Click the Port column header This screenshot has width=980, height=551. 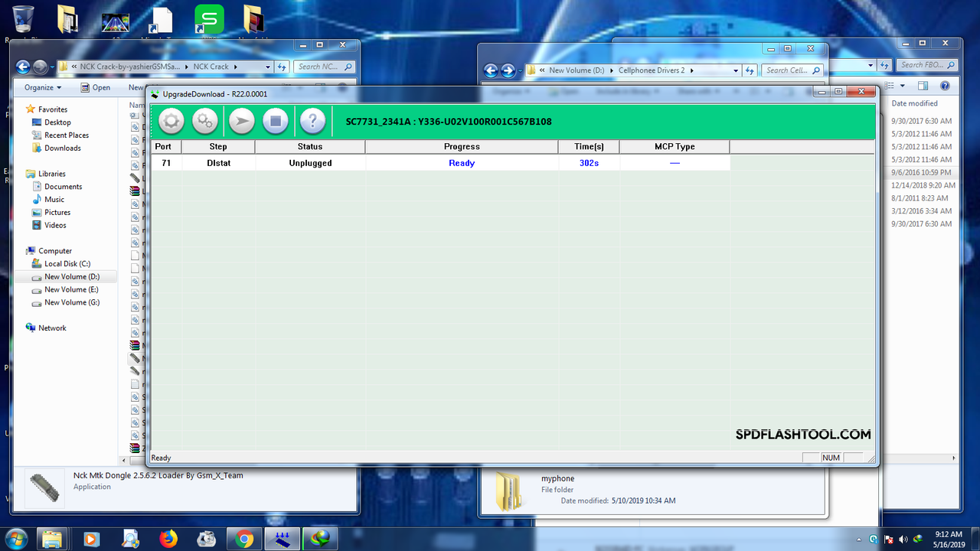(166, 146)
